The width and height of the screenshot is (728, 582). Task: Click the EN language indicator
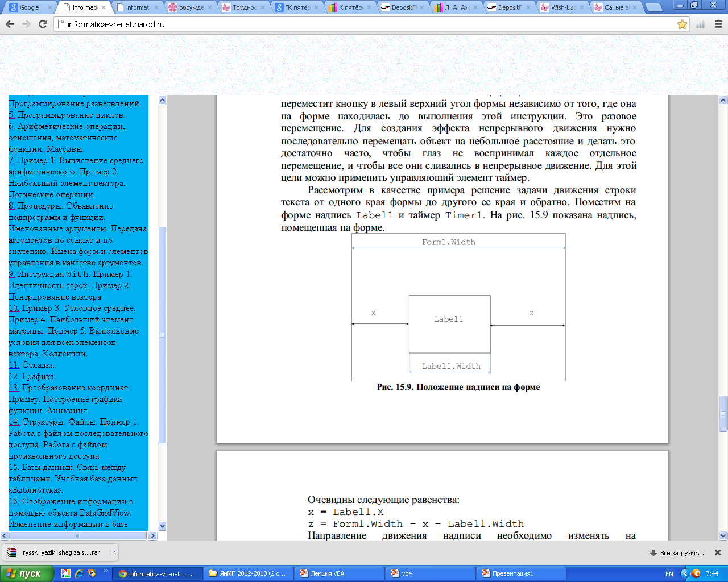point(669,574)
